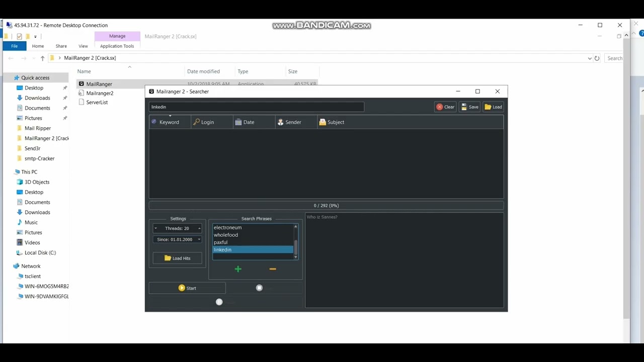Image resolution: width=644 pixels, height=362 pixels.
Task: Click the Load button with folder icon
Action: point(493,107)
